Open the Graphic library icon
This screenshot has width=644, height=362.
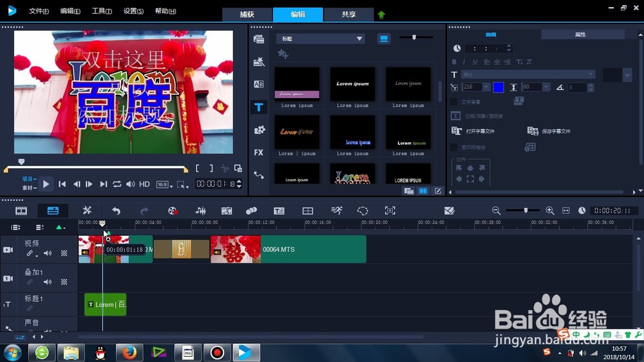click(x=259, y=130)
